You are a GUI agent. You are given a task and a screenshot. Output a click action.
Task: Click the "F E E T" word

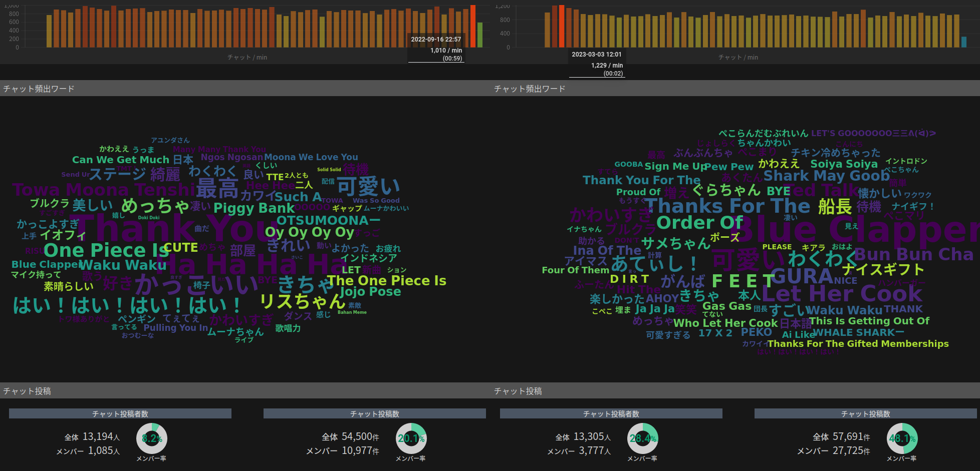pyautogui.click(x=744, y=281)
